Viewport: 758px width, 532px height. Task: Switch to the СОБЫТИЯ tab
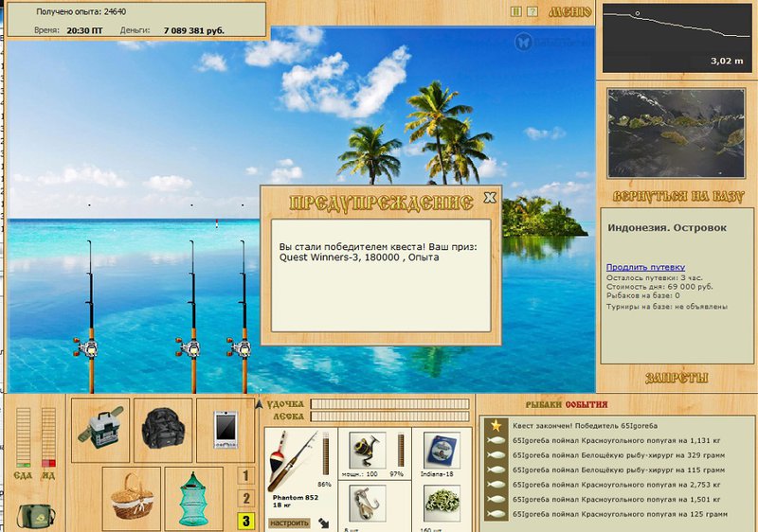(586, 404)
